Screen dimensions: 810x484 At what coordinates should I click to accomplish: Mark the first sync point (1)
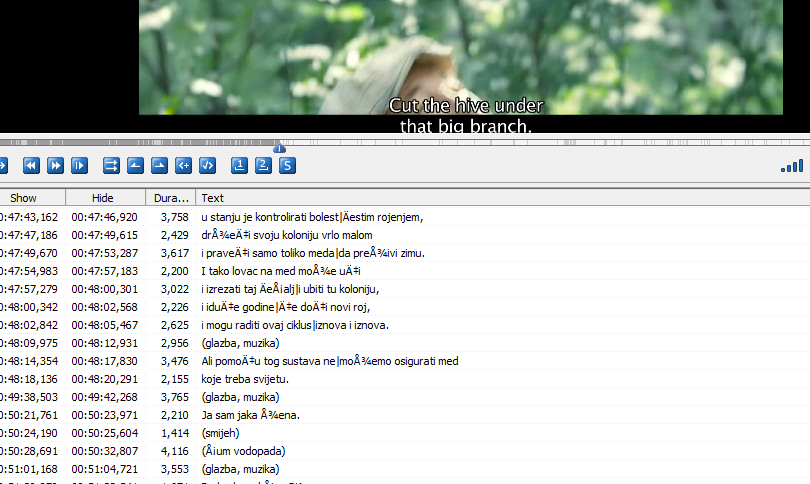[239, 166]
